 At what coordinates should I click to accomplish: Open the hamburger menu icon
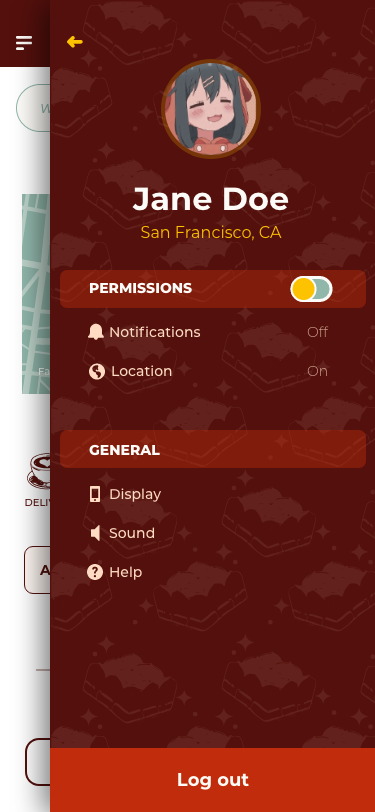click(x=24, y=43)
